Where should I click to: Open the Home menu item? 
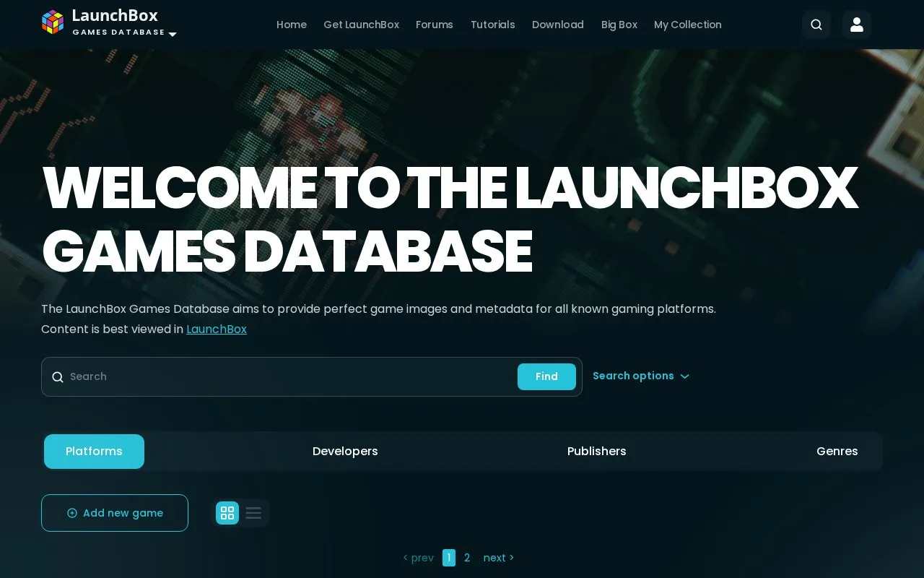(292, 25)
